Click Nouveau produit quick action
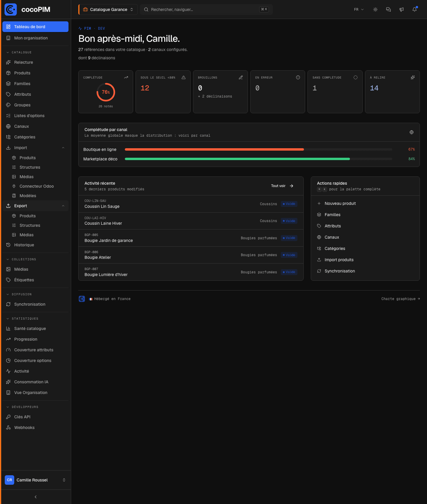427x504 pixels. coord(365,203)
